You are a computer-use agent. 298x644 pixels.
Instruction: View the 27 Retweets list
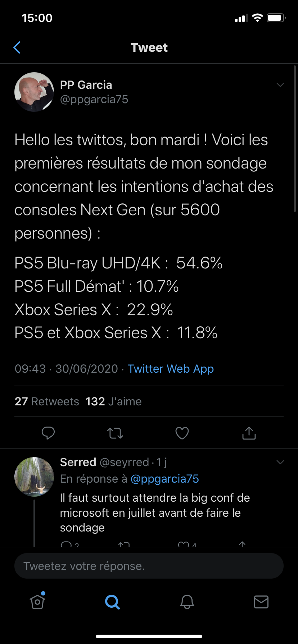coord(47,401)
